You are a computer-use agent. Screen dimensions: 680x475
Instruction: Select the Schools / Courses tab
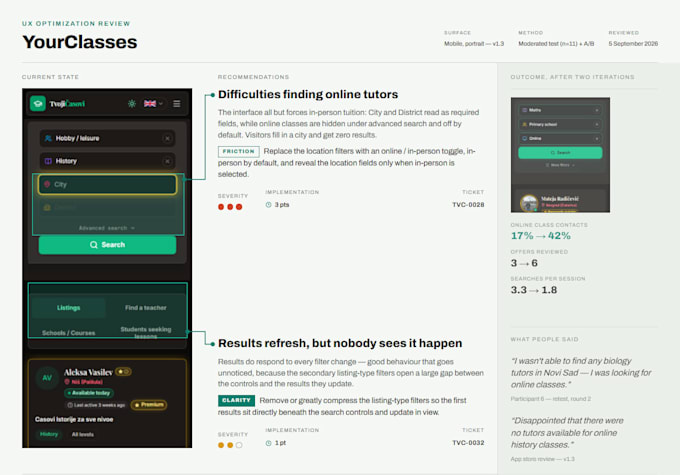point(69,333)
